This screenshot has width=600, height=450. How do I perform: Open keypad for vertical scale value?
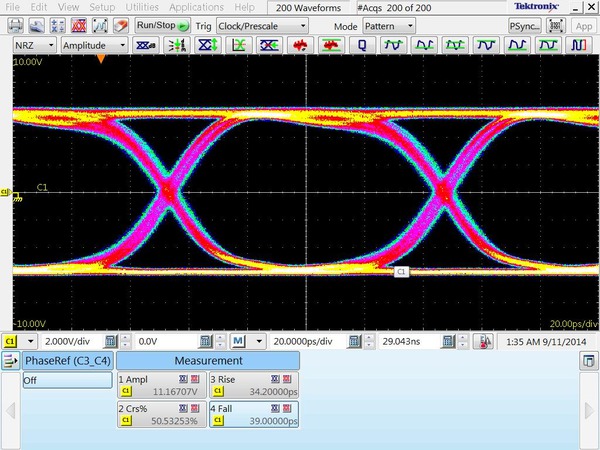[x=111, y=341]
